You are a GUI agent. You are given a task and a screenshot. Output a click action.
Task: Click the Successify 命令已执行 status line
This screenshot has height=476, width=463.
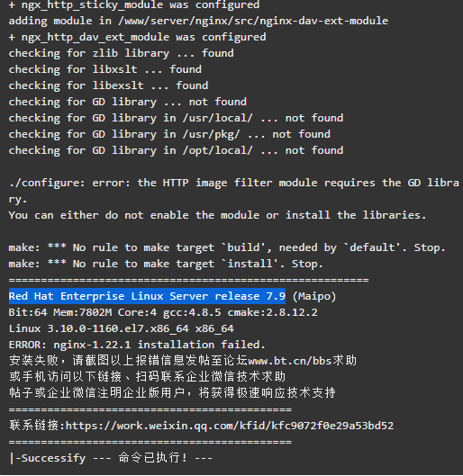pos(111,458)
